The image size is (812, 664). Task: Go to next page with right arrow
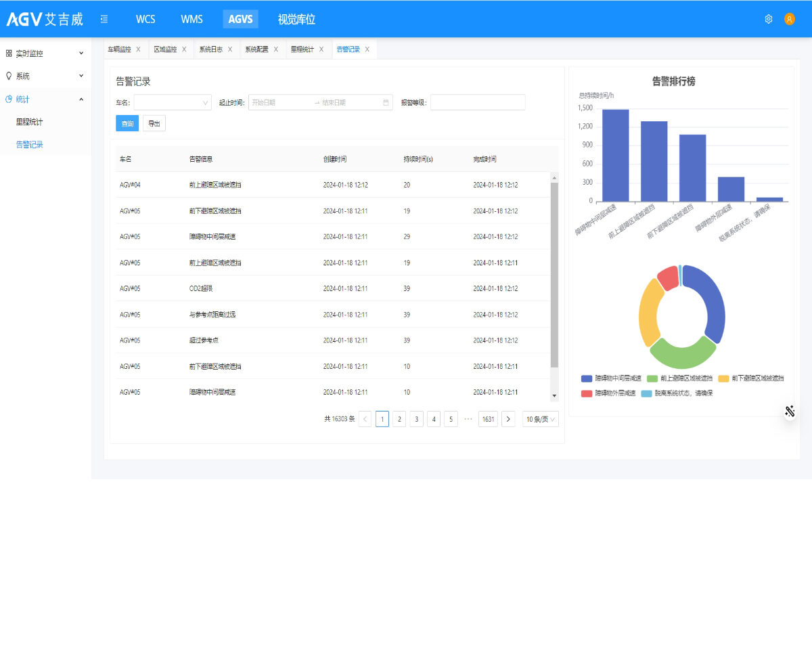click(508, 420)
